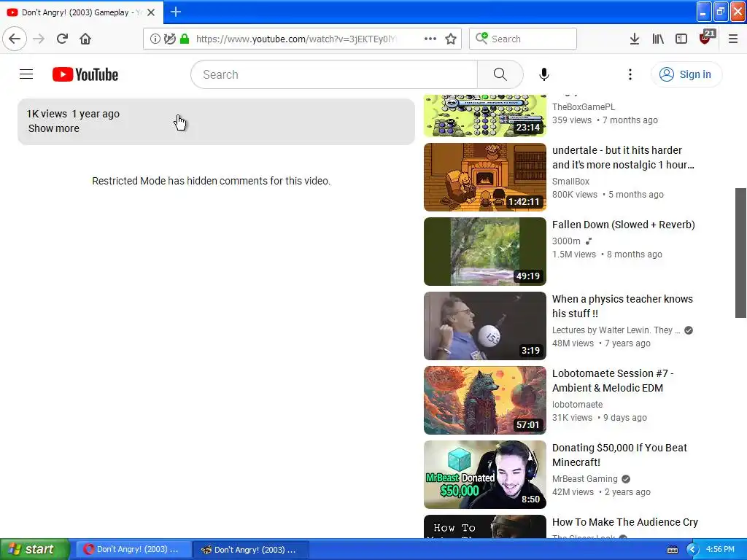Open title When a physics teacher knows his stuff
The height and width of the screenshot is (560, 747).
click(622, 306)
